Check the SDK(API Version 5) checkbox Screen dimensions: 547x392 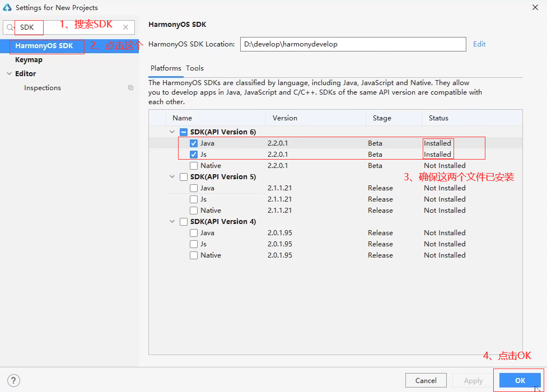[x=184, y=176]
